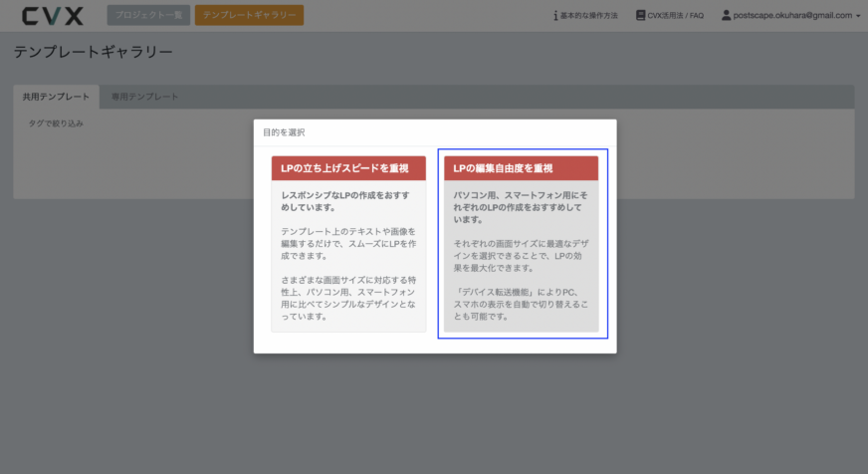Click the info icon beside 基本的な操作方法

pos(555,16)
